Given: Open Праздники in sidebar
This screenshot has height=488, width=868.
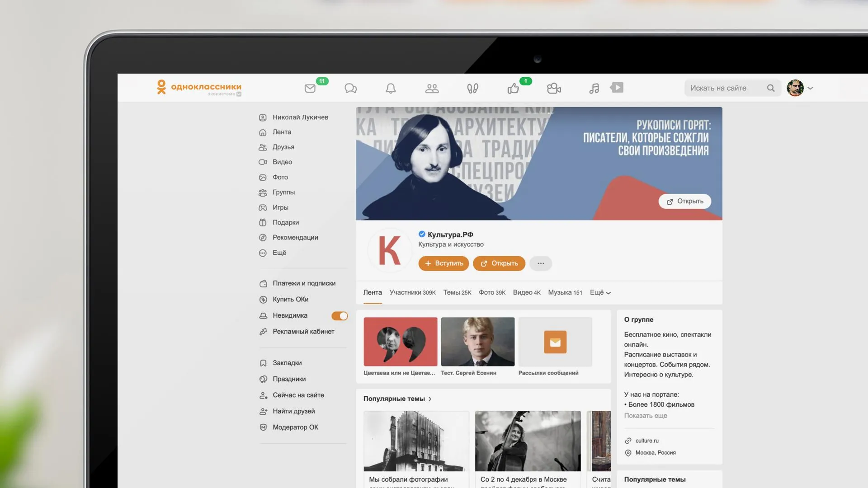Looking at the screenshot, I should [283, 379].
